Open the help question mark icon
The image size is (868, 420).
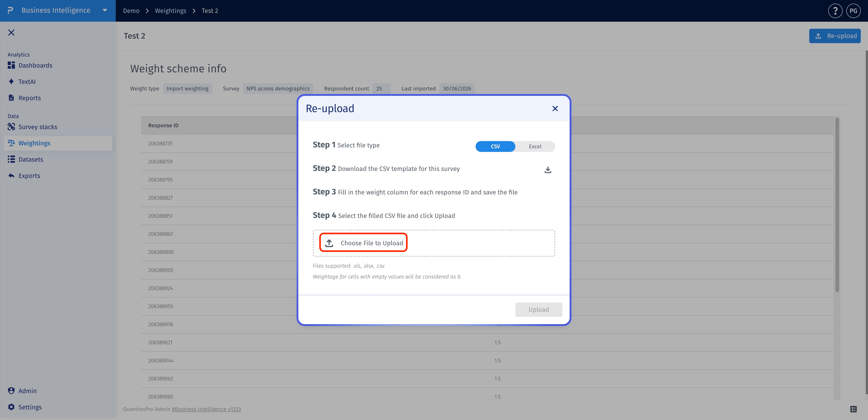(835, 11)
